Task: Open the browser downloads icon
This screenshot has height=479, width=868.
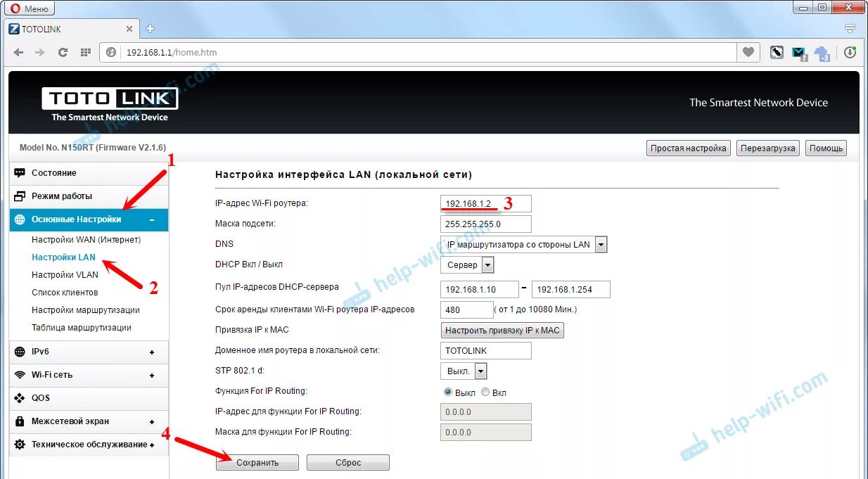Action: (850, 52)
